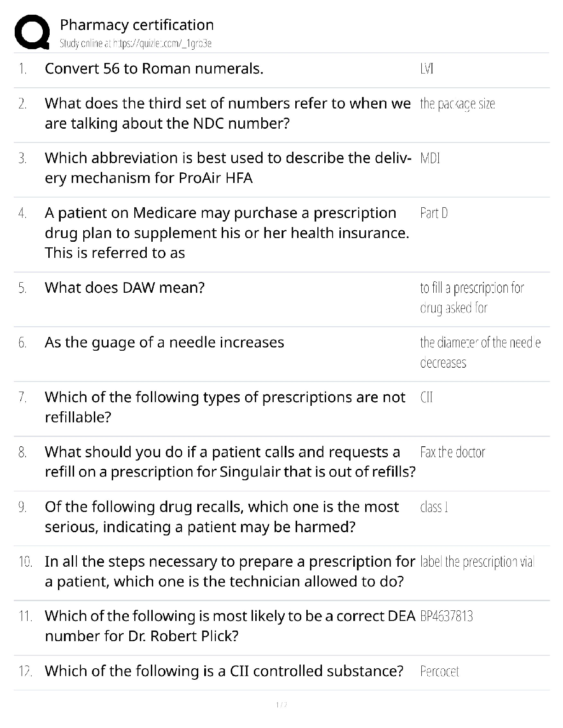Viewport: 563px width, 728px height.
Task: Click the DEA number BP4637813
Action: click(x=447, y=616)
